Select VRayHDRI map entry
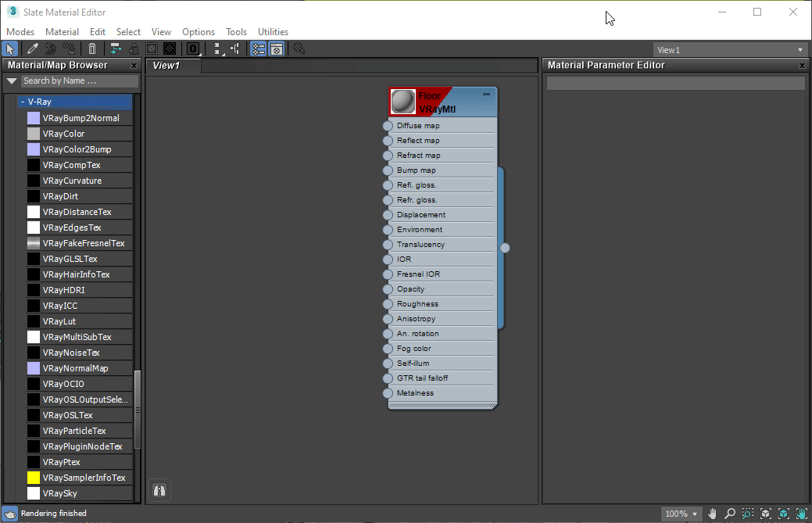The height and width of the screenshot is (523, 812). coord(63,290)
